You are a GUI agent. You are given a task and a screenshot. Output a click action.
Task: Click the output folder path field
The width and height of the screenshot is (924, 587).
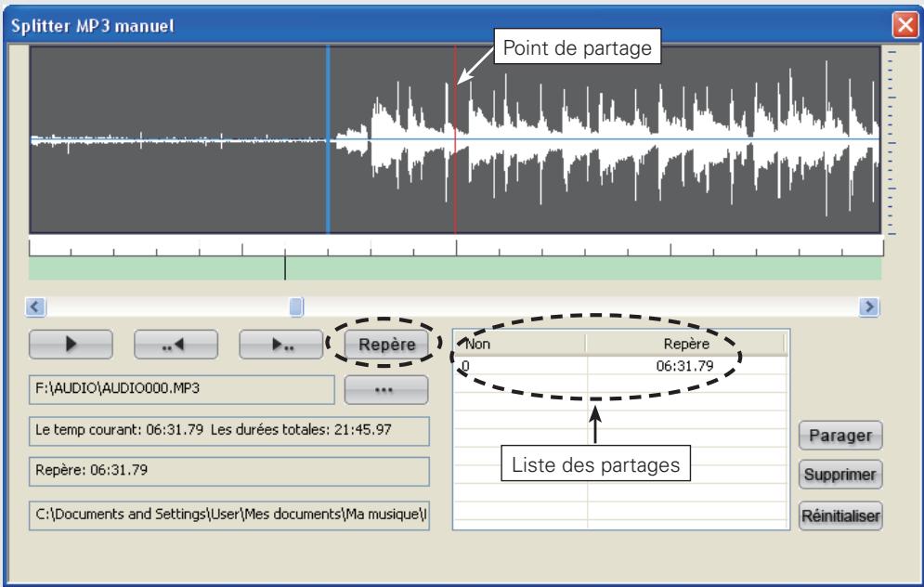pyautogui.click(x=229, y=515)
